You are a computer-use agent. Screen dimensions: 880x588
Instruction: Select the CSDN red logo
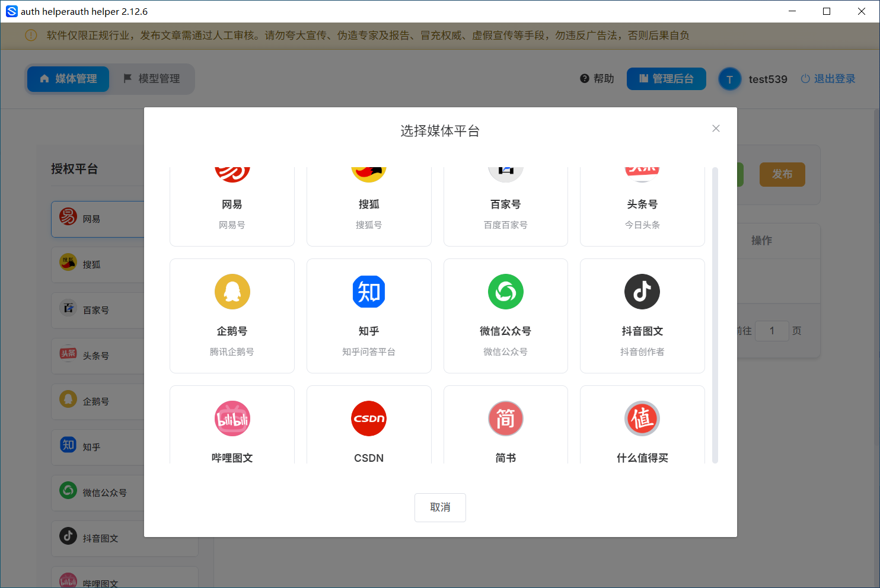(x=369, y=418)
